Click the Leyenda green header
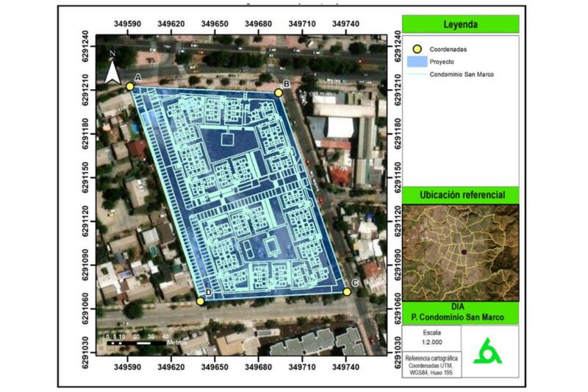Viewport: 588px width, 392px height. [460, 25]
